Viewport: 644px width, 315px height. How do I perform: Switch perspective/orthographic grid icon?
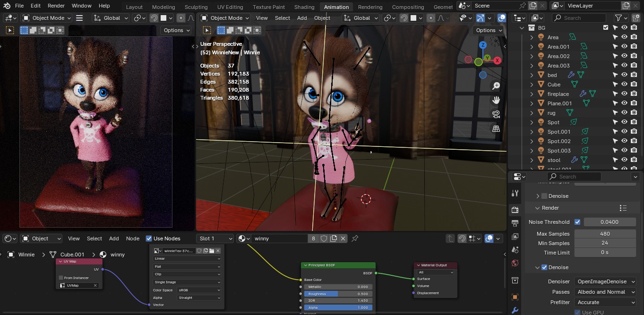[496, 128]
